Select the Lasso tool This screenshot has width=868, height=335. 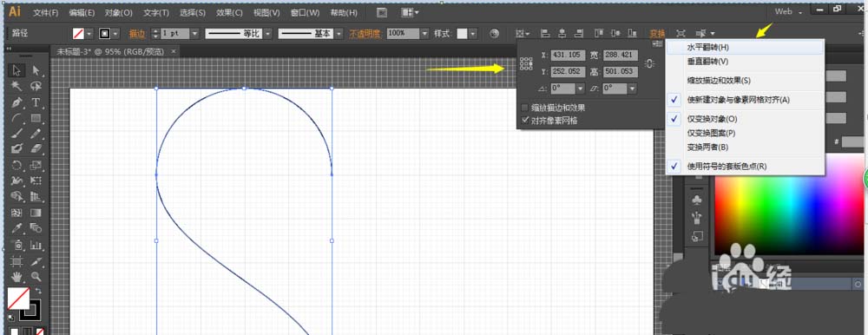point(36,87)
